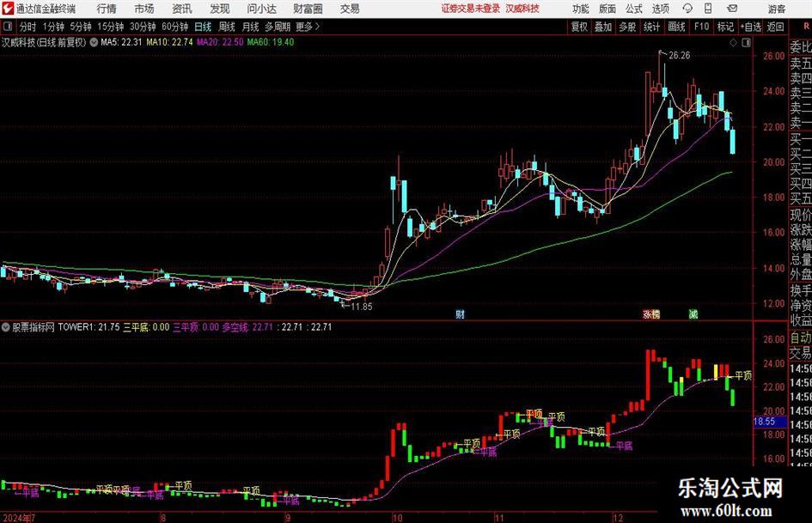Click the MA5: 22.31 label

coord(121,42)
